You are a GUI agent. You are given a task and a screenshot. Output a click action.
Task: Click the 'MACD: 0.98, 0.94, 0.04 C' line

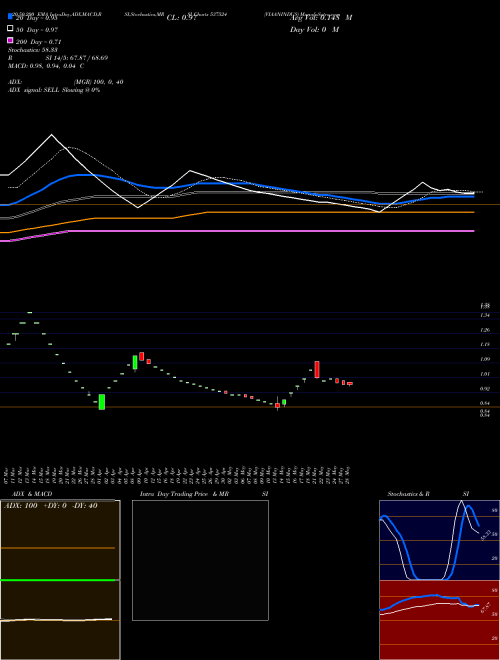[46, 66]
